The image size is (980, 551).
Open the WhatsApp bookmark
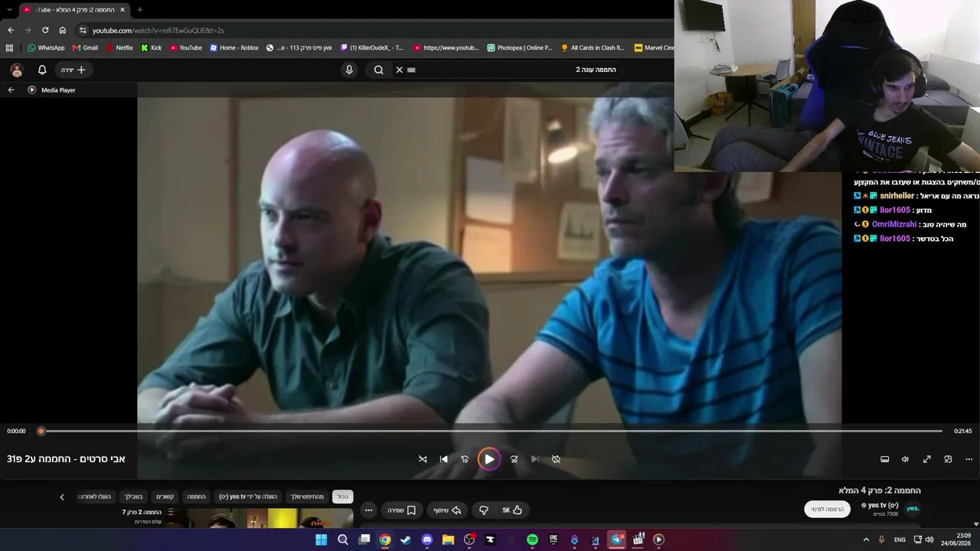click(x=46, y=47)
